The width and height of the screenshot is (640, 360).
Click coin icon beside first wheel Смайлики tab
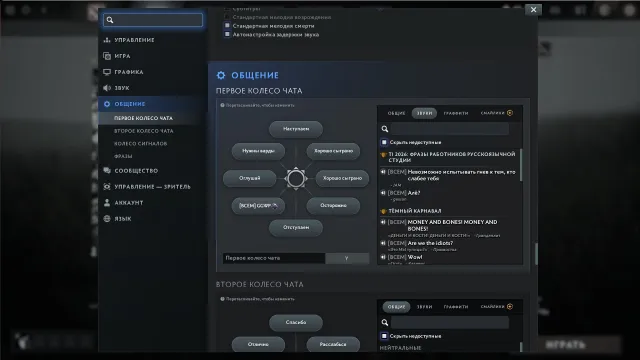(x=510, y=113)
